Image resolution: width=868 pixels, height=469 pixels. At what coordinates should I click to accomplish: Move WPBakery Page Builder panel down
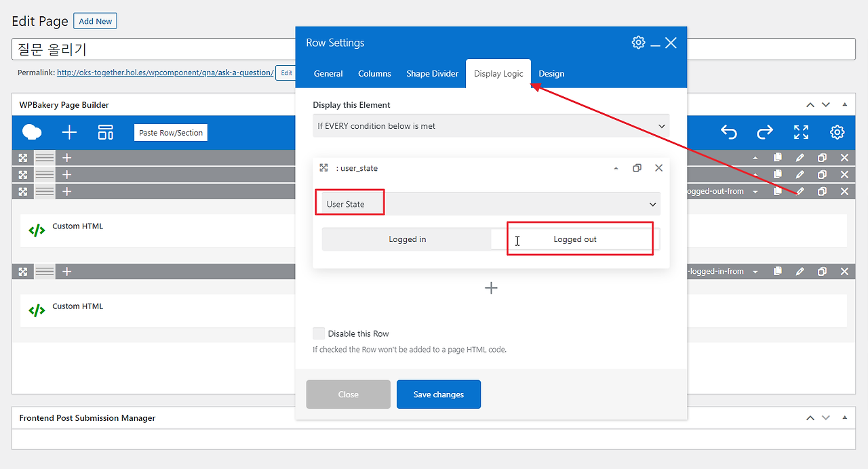point(826,105)
